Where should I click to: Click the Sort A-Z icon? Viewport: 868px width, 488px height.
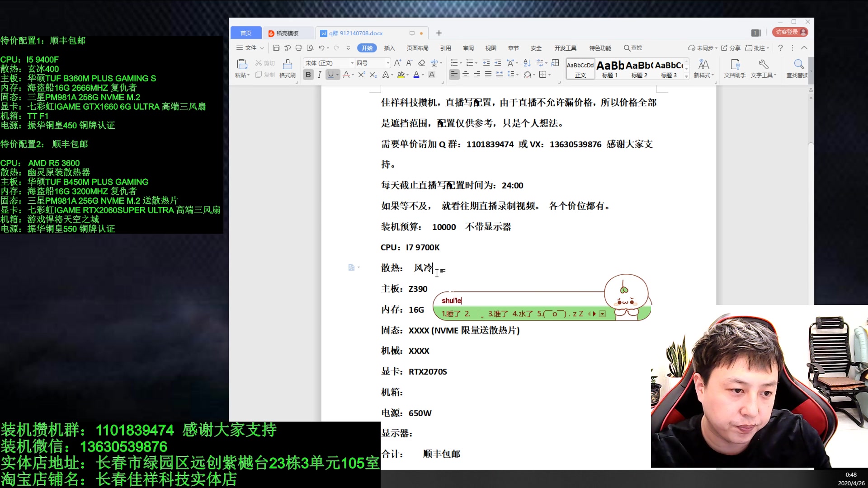click(x=527, y=63)
